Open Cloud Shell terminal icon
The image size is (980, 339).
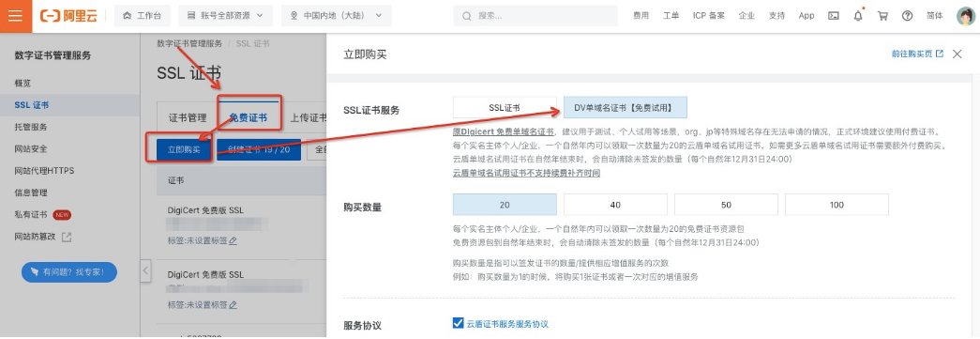(x=833, y=16)
